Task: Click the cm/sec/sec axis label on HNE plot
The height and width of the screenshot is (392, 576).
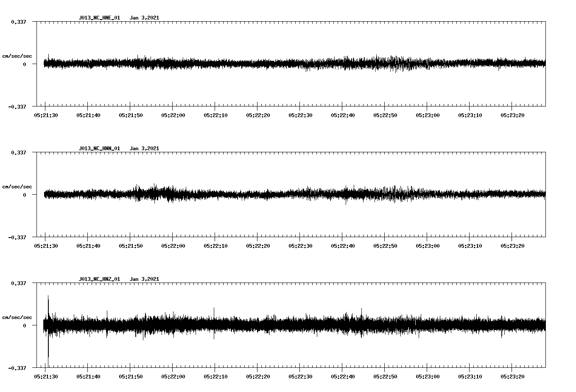Action: click(x=17, y=56)
